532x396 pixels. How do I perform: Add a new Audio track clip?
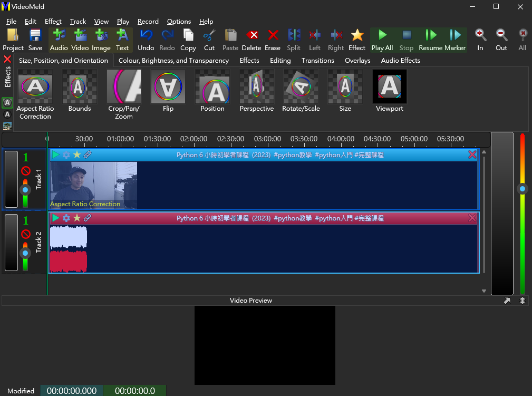(x=59, y=40)
